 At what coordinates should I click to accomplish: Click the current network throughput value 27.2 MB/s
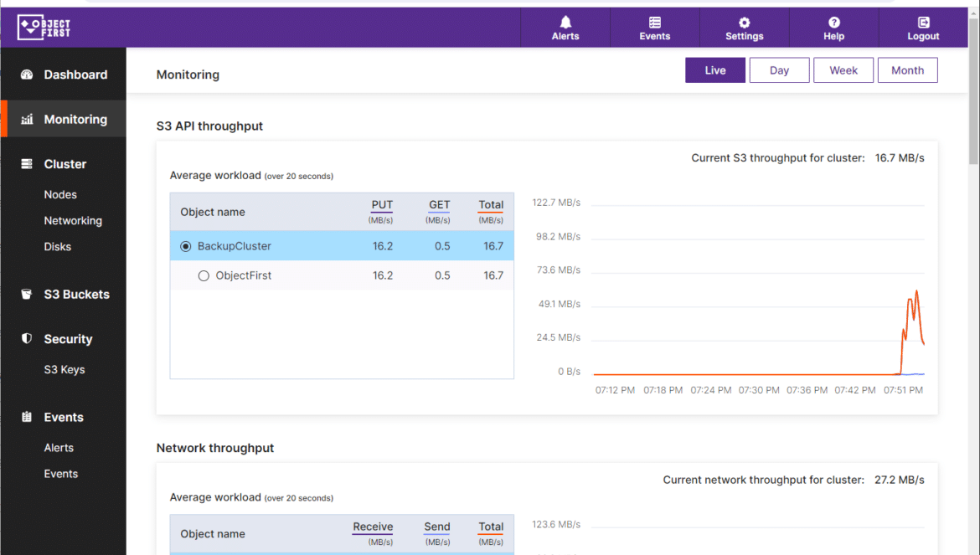click(x=900, y=480)
